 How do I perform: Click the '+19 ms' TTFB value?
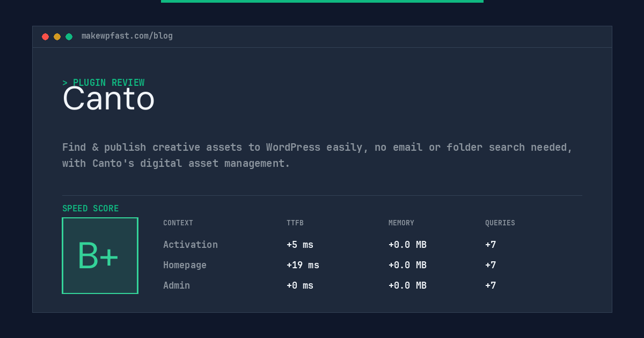303,265
